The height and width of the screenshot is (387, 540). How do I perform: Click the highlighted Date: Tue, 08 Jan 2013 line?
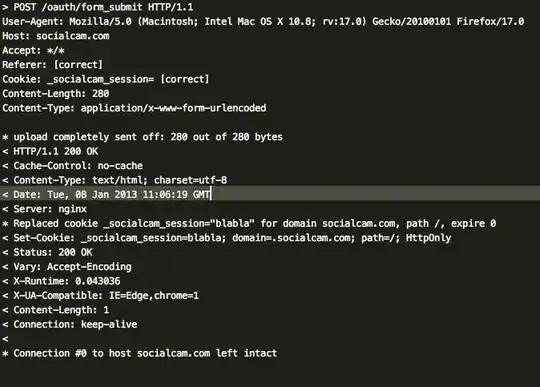pyautogui.click(x=270, y=195)
